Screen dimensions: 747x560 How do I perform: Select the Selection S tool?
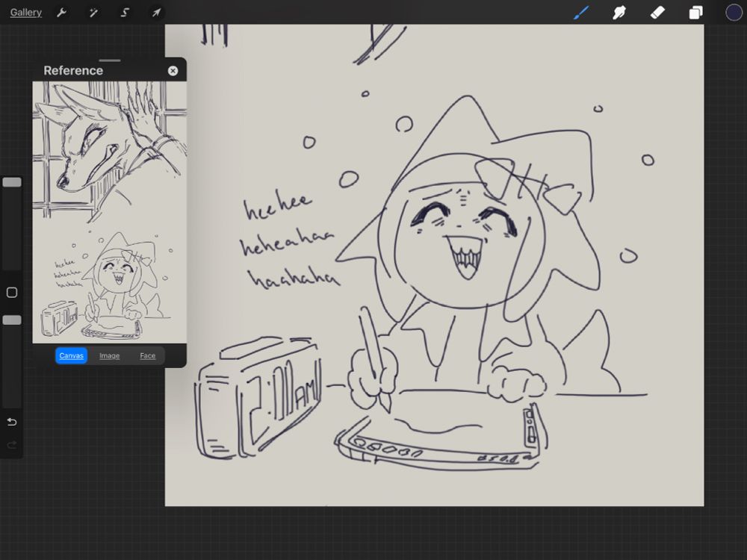[125, 13]
